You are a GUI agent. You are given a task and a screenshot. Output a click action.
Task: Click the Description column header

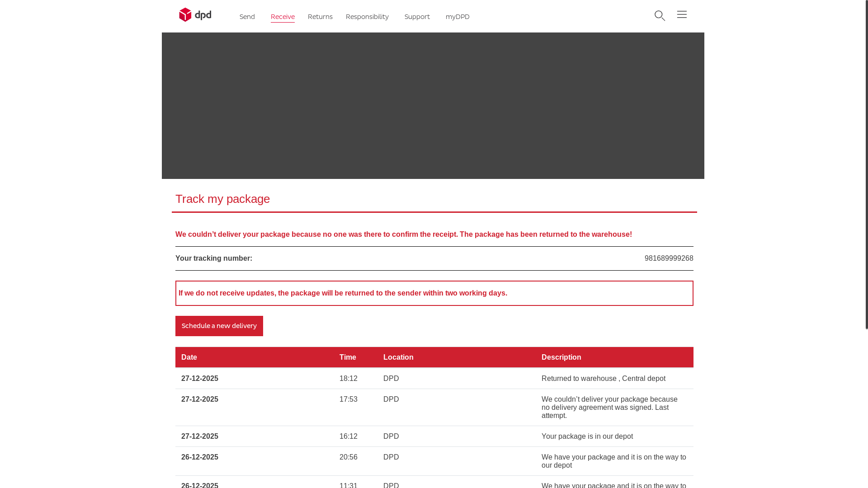point(561,357)
